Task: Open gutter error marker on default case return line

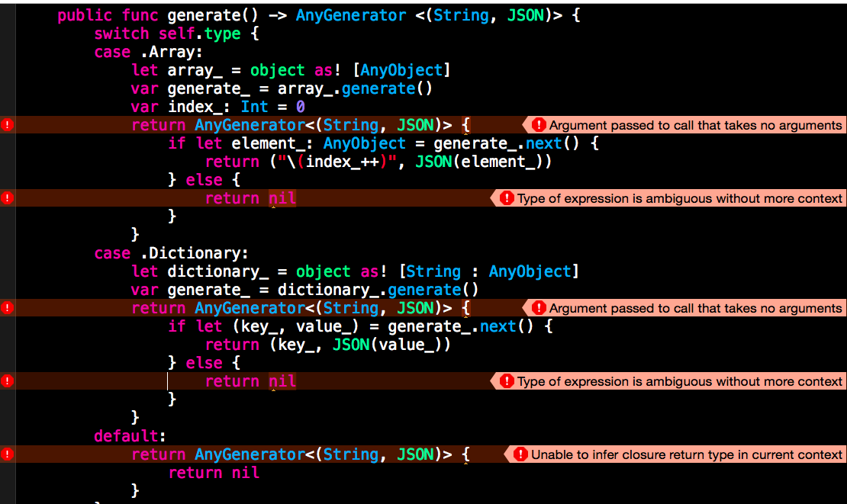Action: click(8, 454)
